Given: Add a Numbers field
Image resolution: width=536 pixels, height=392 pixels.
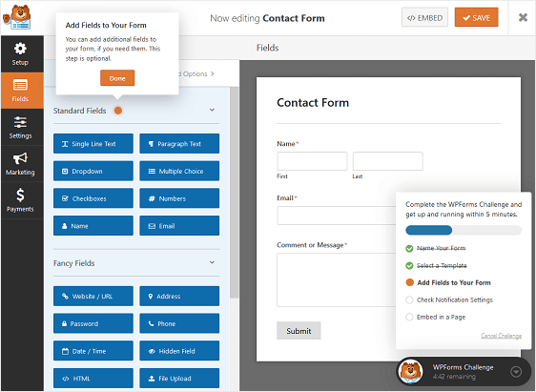Looking at the screenshot, I should click(x=179, y=198).
